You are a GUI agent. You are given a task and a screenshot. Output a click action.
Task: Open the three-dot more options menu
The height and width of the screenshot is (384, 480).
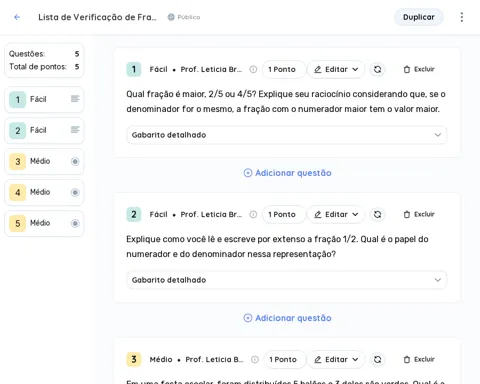[462, 17]
